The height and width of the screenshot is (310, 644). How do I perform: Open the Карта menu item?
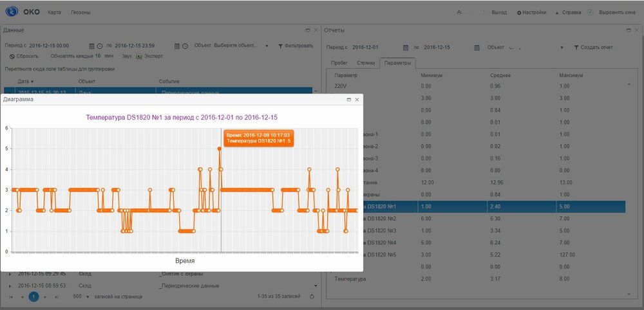pos(54,12)
